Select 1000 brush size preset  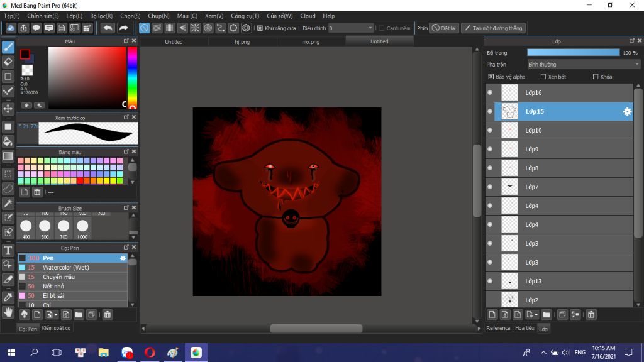pyautogui.click(x=82, y=228)
